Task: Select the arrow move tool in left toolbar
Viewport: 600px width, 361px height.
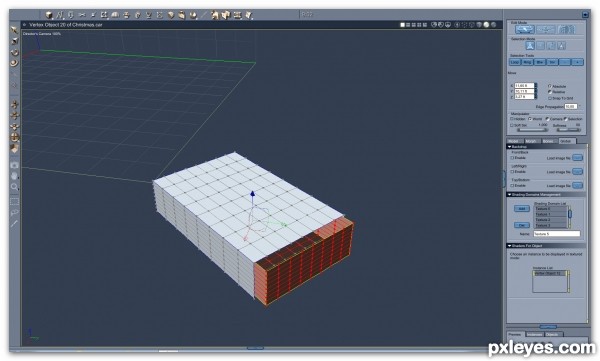Action: 14,30
